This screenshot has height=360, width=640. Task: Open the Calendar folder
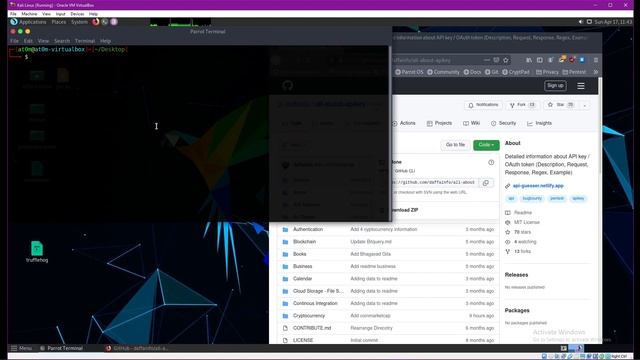[302, 278]
